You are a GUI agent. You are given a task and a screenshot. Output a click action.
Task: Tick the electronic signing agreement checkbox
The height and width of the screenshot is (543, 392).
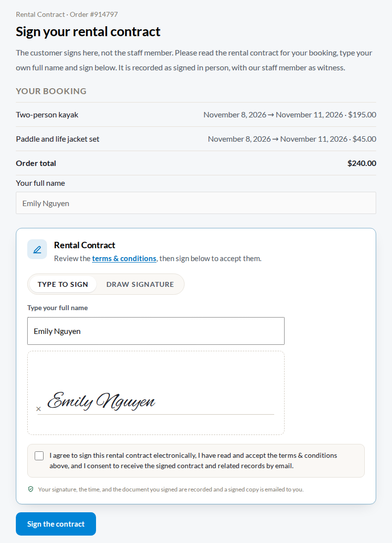(39, 456)
